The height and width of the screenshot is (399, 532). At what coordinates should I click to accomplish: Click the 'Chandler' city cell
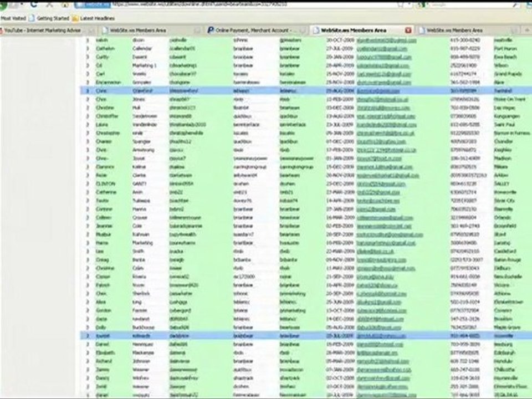click(x=503, y=141)
